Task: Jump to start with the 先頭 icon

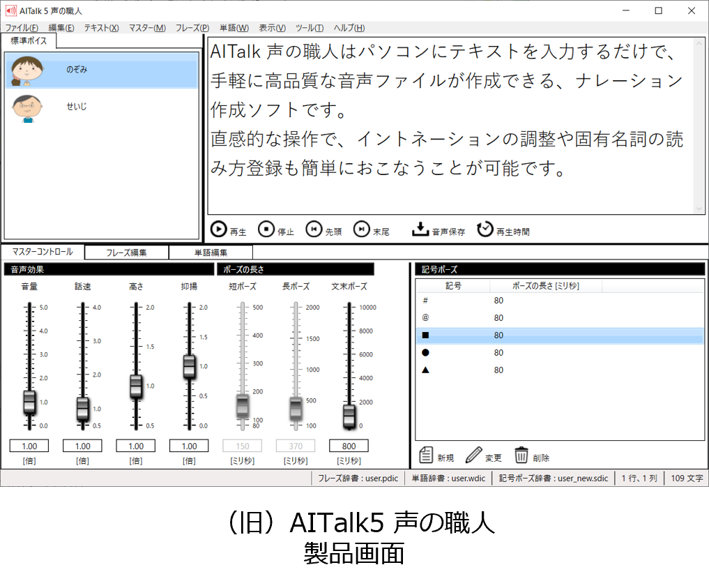Action: tap(314, 229)
